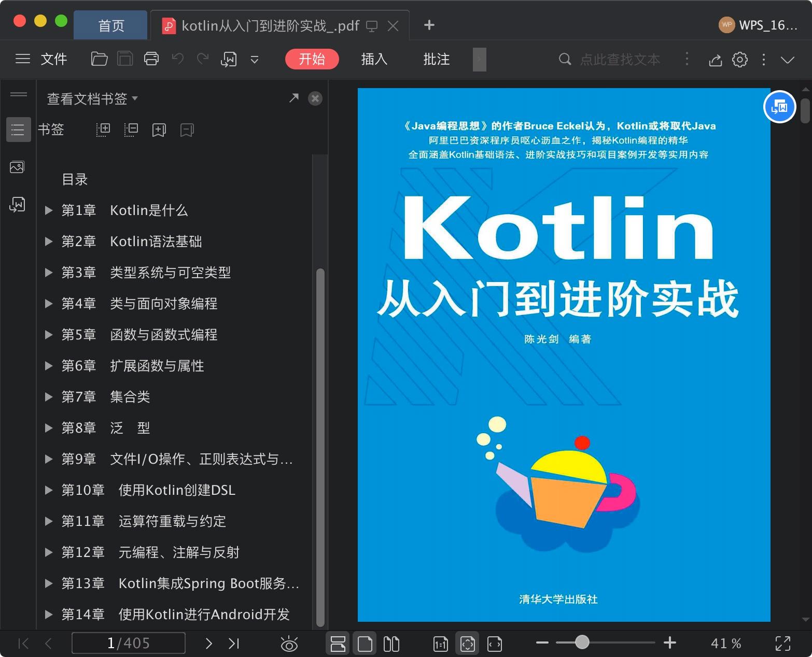Enable two-page view
Image resolution: width=812 pixels, height=657 pixels.
click(x=391, y=644)
